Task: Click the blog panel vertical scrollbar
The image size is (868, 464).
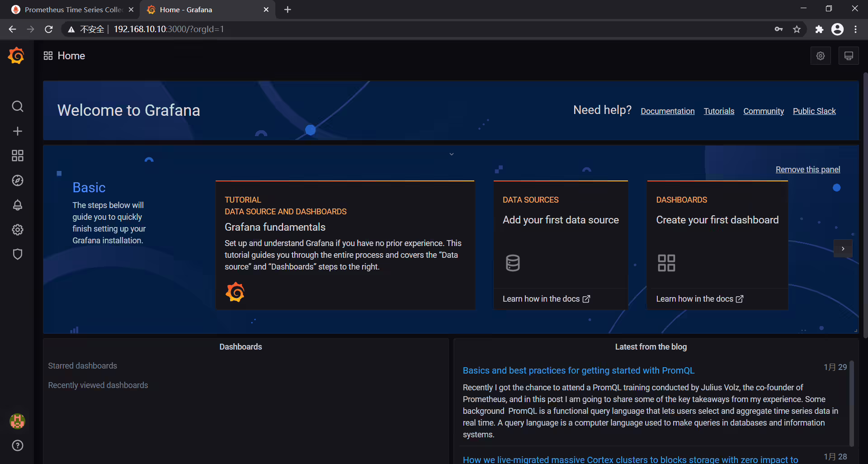Action: pyautogui.click(x=852, y=402)
